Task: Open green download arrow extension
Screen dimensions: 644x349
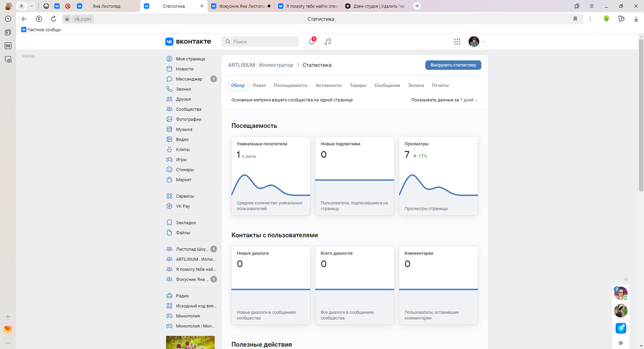Action: click(606, 19)
